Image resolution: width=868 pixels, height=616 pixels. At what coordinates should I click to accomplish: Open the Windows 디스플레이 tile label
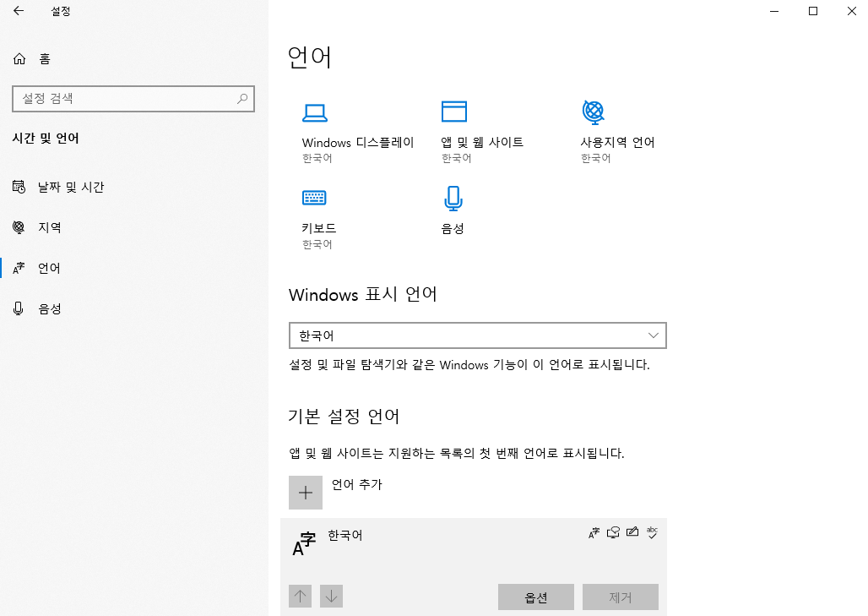click(358, 142)
